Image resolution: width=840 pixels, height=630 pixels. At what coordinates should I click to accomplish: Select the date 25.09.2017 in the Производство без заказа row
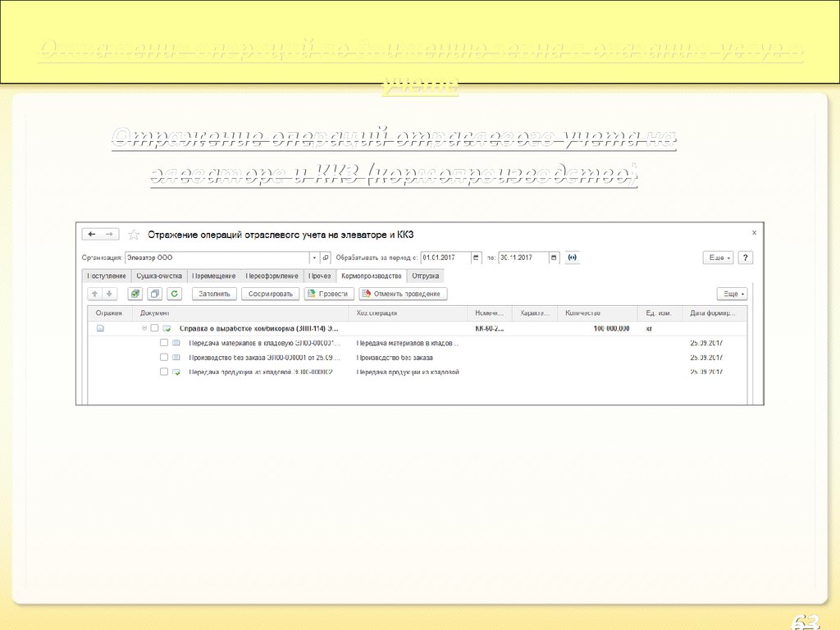click(x=706, y=358)
